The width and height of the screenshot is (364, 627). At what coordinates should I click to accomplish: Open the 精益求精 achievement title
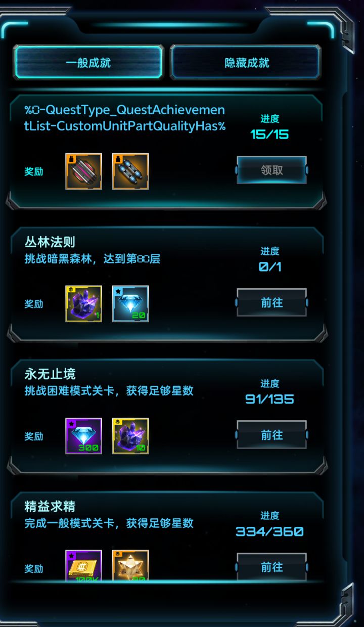click(x=50, y=506)
